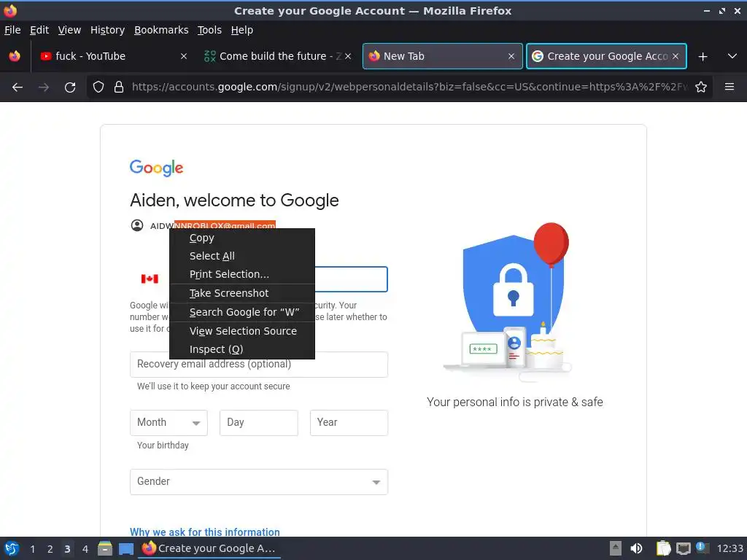Choose Search Google for “W”

[x=242, y=312]
